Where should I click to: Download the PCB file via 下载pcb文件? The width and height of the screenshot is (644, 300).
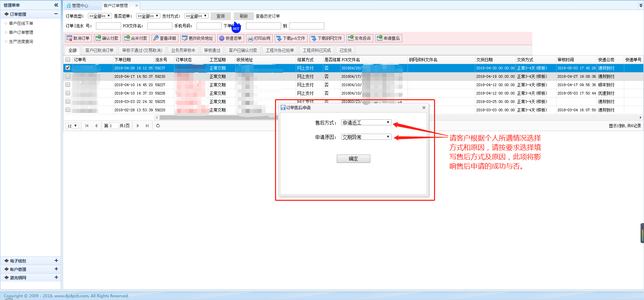[x=291, y=38]
